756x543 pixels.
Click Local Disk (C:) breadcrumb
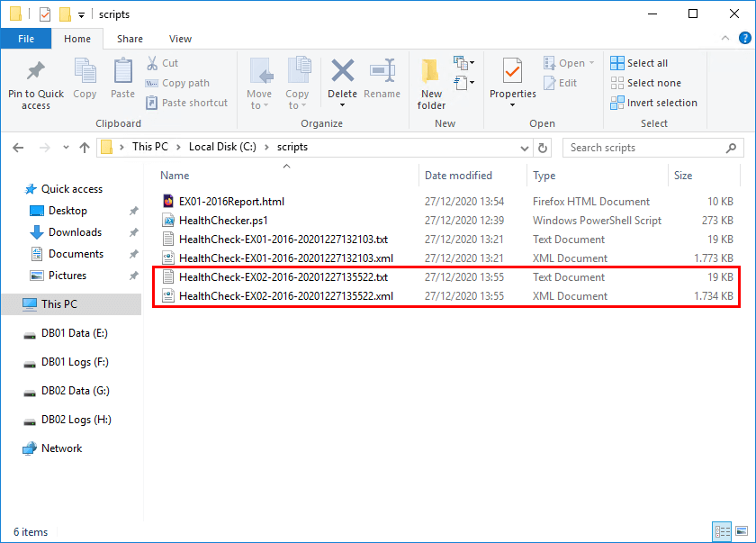pyautogui.click(x=222, y=147)
